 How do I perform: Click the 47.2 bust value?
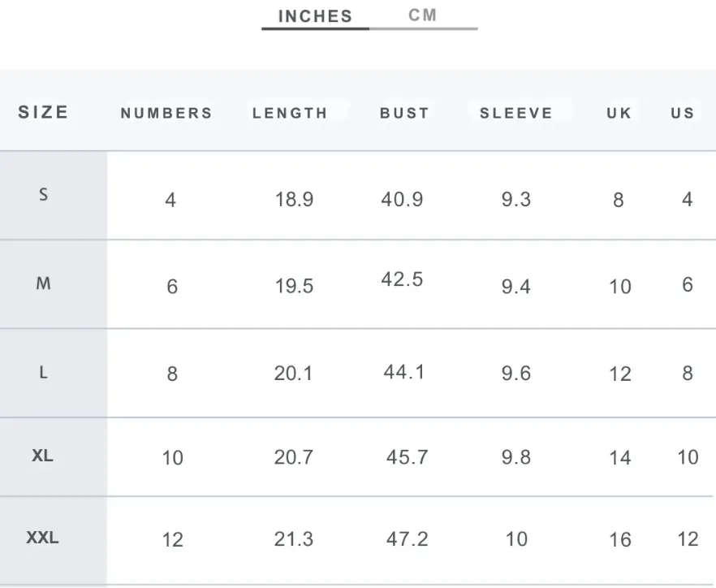(408, 539)
